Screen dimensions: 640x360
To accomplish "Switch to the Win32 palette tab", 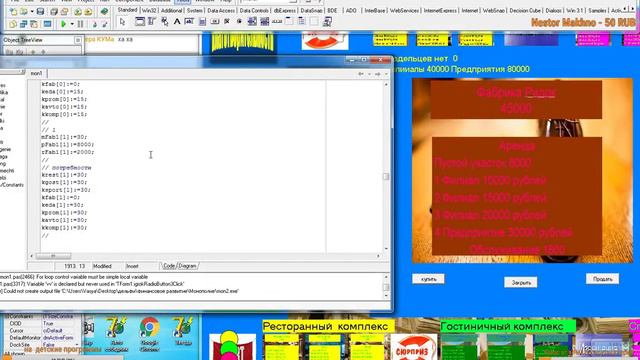I will [149, 10].
